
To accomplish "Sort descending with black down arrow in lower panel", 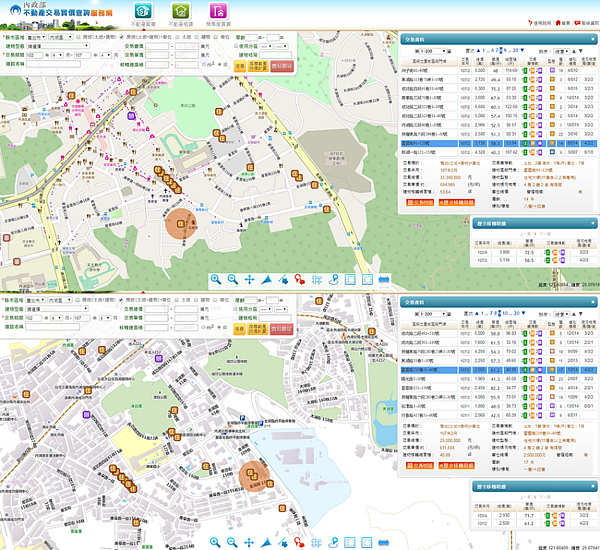I will click(580, 314).
